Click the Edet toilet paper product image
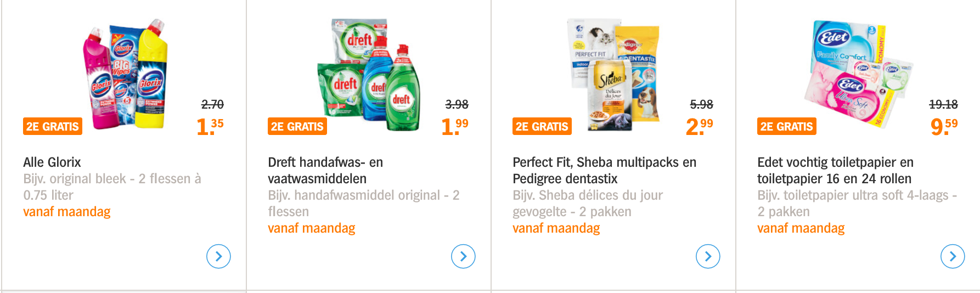 [858, 74]
